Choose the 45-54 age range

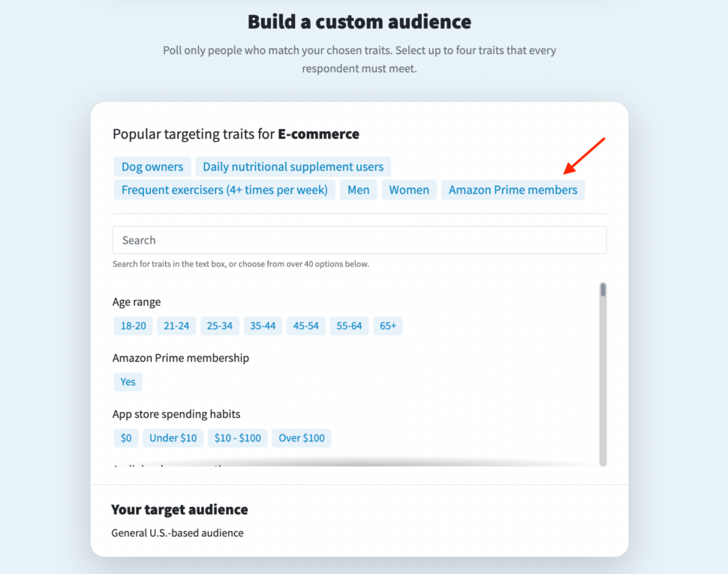[306, 326]
